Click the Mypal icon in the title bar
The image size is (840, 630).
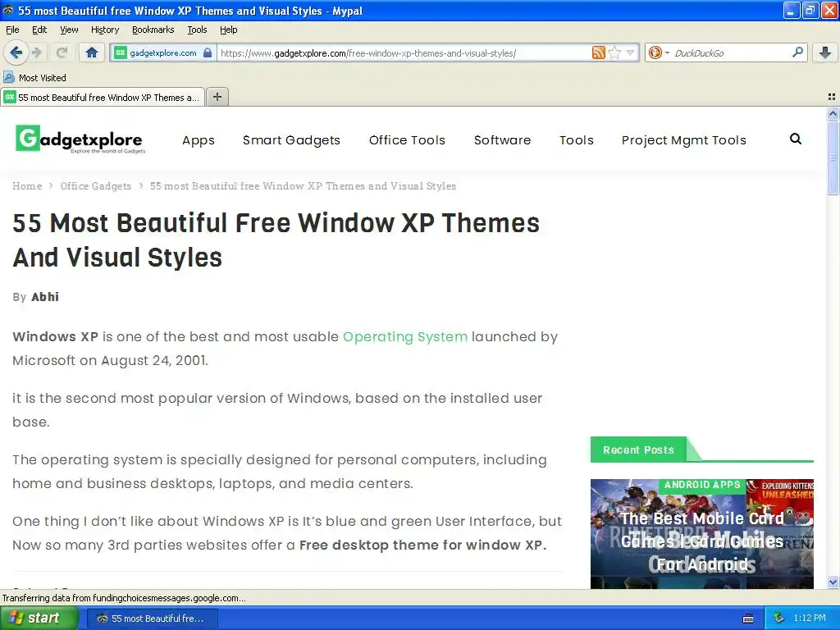pyautogui.click(x=8, y=10)
